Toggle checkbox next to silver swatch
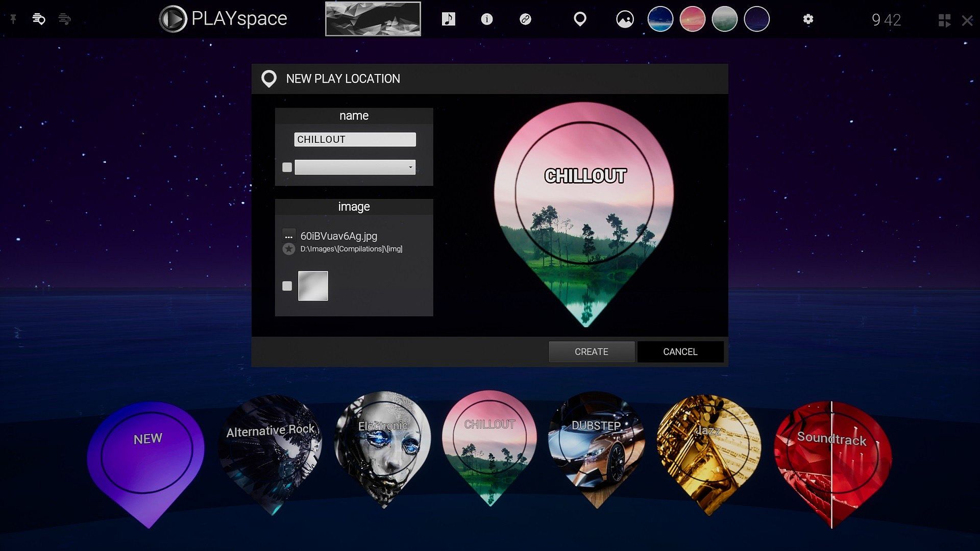 click(x=287, y=286)
